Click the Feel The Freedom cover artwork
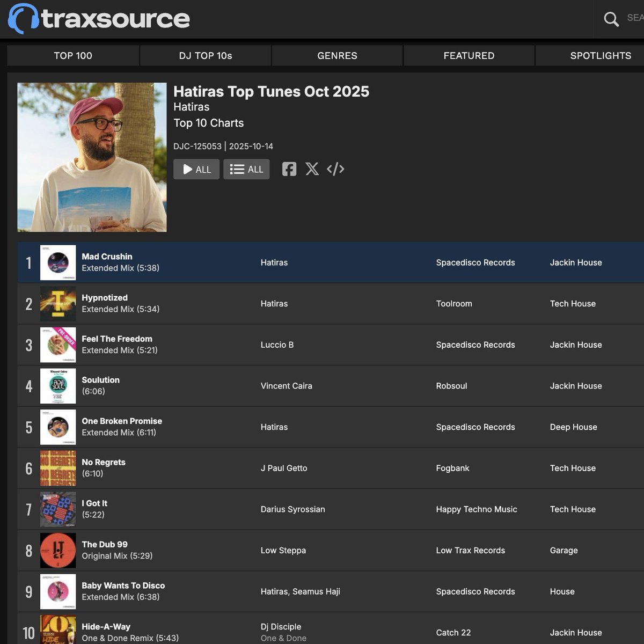The image size is (644, 644). coord(58,345)
